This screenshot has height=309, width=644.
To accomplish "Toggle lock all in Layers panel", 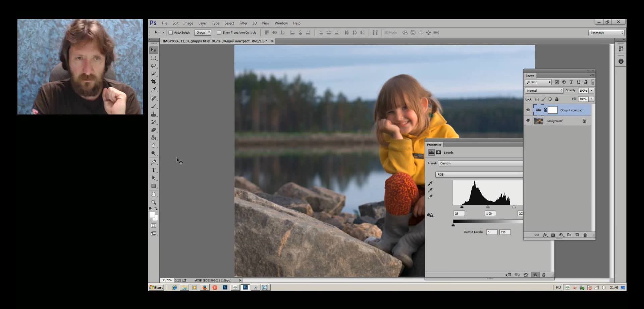I will click(x=557, y=99).
